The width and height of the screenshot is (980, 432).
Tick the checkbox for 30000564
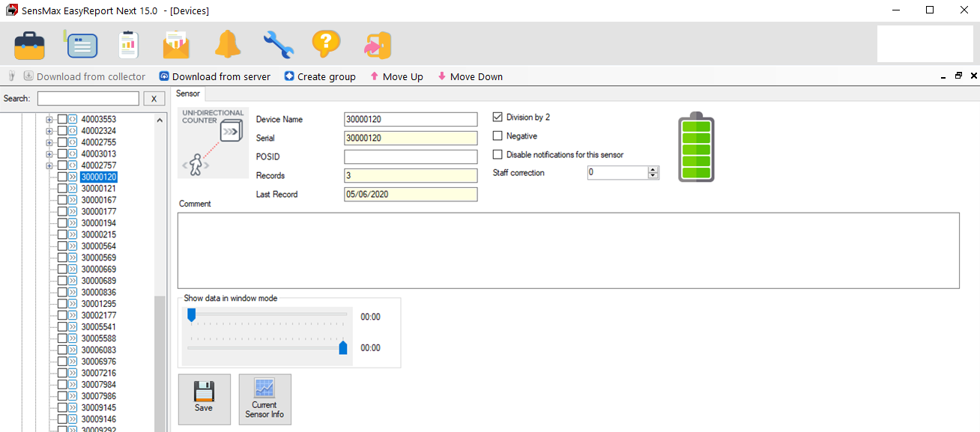[62, 246]
